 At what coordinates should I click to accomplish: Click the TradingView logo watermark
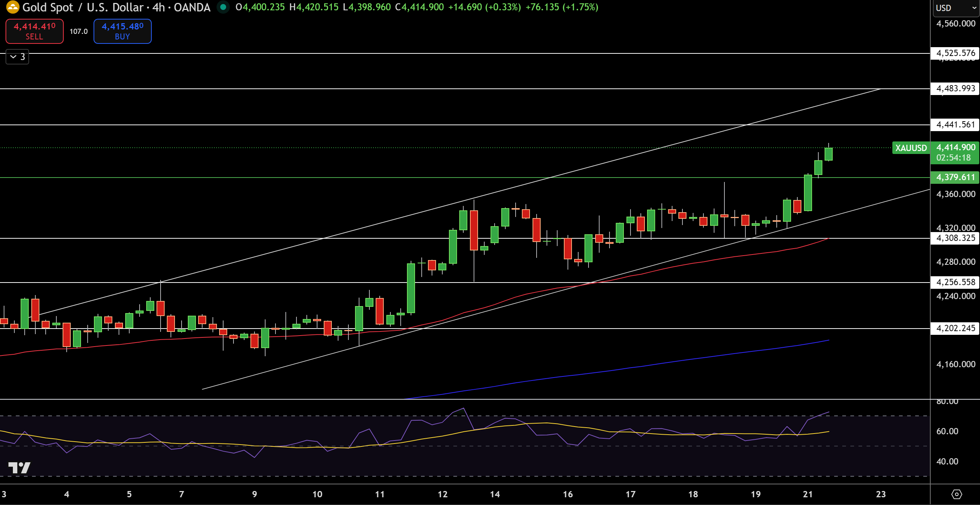point(19,467)
